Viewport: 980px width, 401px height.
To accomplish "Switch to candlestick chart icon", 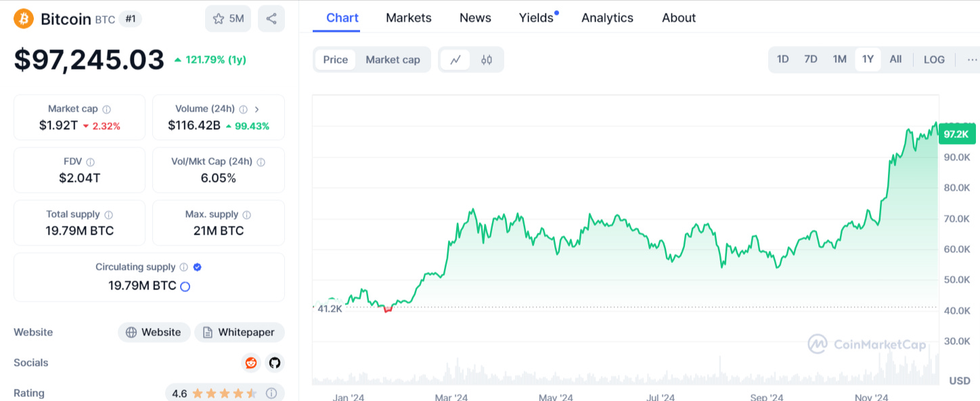I will pyautogui.click(x=487, y=60).
